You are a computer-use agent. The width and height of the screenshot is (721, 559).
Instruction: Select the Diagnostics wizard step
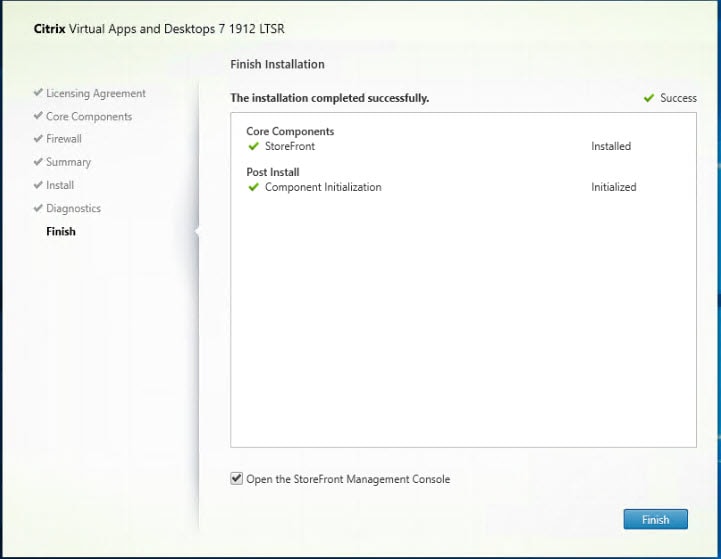point(73,208)
